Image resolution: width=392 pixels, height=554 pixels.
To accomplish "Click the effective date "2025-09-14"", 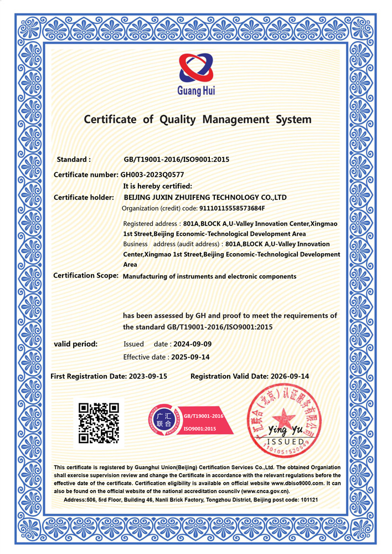I will pyautogui.click(x=190, y=357).
